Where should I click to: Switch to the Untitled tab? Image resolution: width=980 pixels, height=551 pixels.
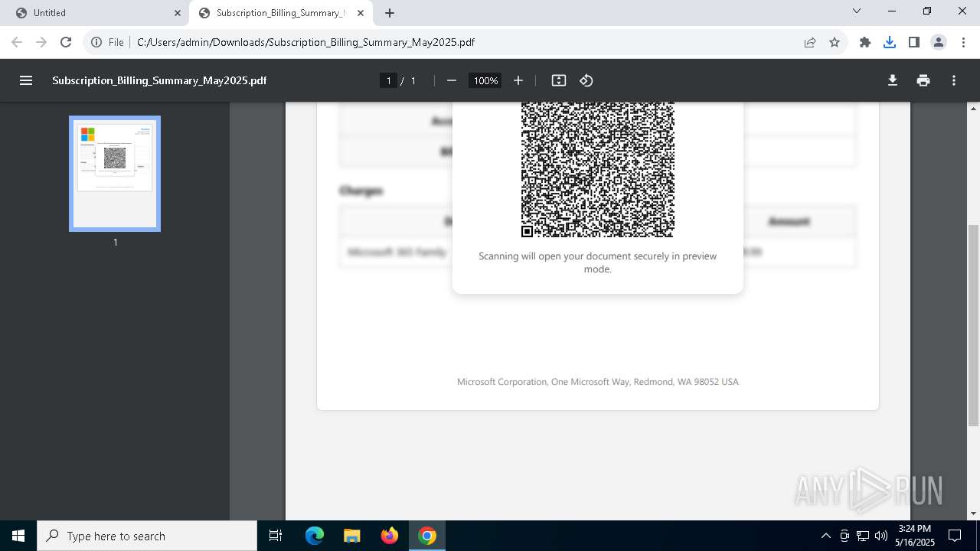point(96,13)
